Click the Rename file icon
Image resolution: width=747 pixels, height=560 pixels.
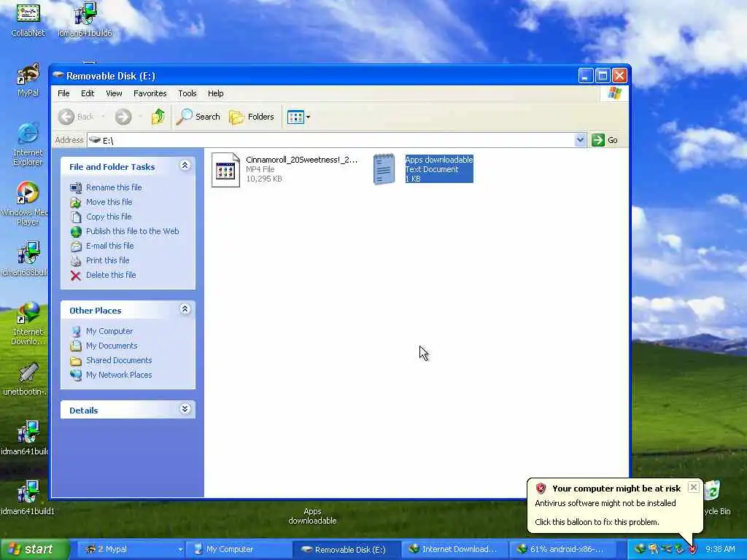[76, 187]
